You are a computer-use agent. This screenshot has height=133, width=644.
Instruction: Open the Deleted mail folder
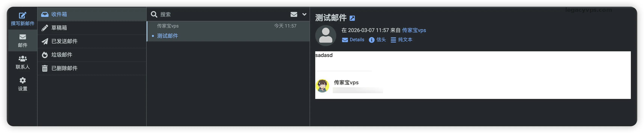(64, 68)
